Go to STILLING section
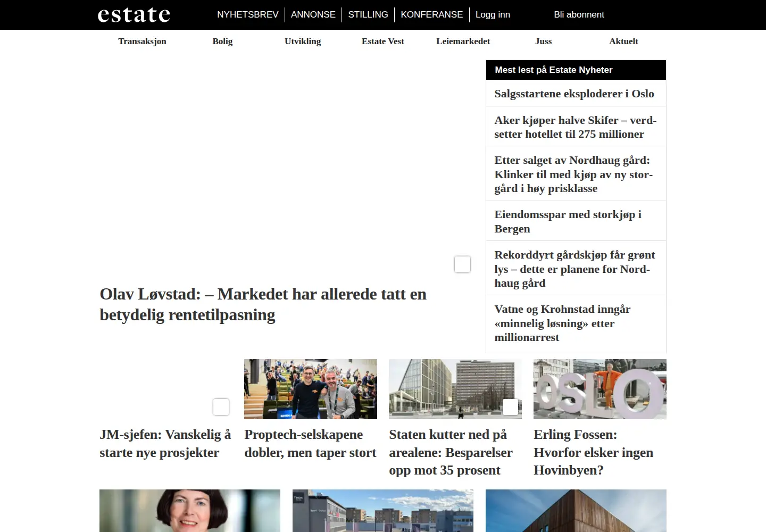The image size is (766, 532). [368, 14]
